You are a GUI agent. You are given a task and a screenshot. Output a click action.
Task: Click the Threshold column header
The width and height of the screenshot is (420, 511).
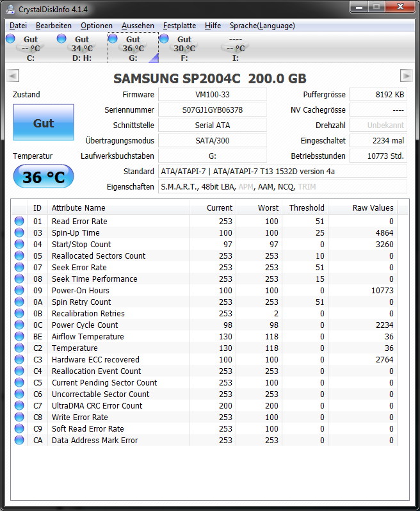(x=305, y=208)
